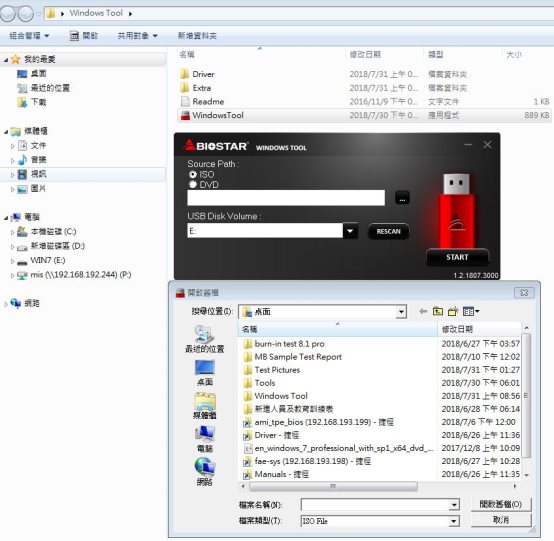The height and width of the screenshot is (541, 554).
Task: Minimize the Biostar Windows Tool window
Action: (x=468, y=145)
